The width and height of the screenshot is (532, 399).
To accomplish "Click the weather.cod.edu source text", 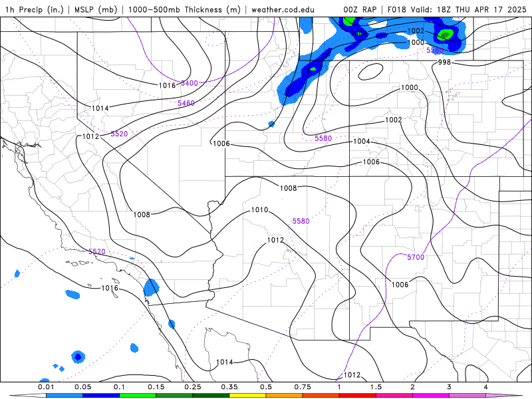I will pyautogui.click(x=283, y=9).
